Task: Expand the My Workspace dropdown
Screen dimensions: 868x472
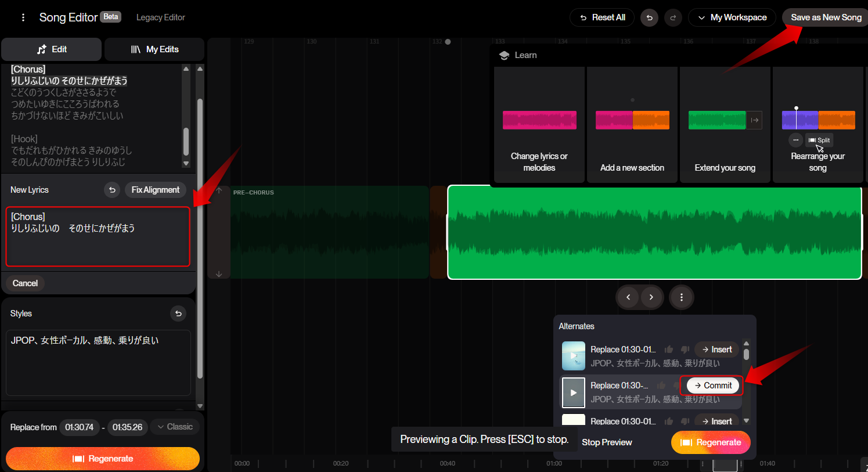Action: [732, 17]
